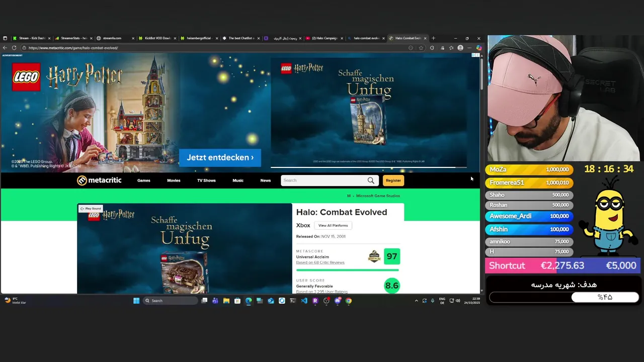Image resolution: width=644 pixels, height=362 pixels.
Task: Switch to the Stream - Kick Dashboard tab
Action: click(32, 38)
